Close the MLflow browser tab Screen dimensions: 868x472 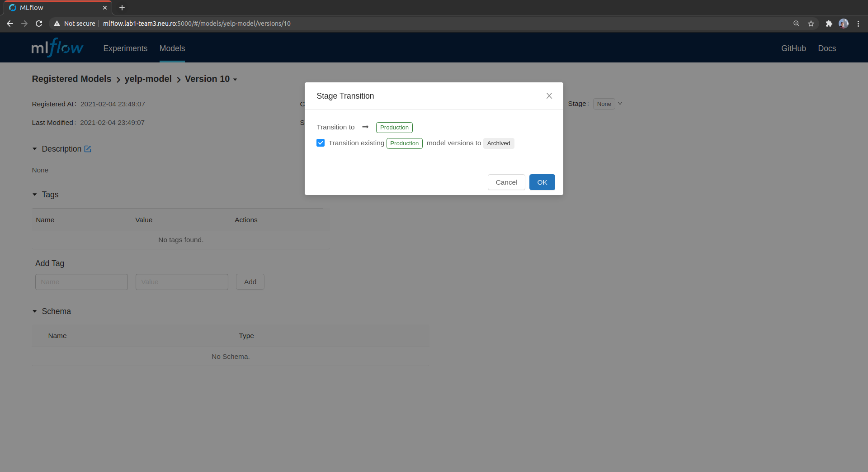point(105,8)
